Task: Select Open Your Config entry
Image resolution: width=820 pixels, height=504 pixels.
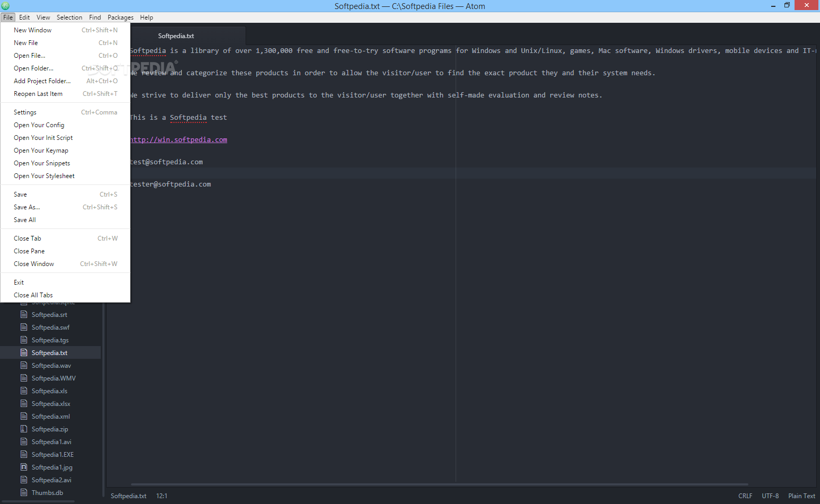Action: click(x=65, y=125)
